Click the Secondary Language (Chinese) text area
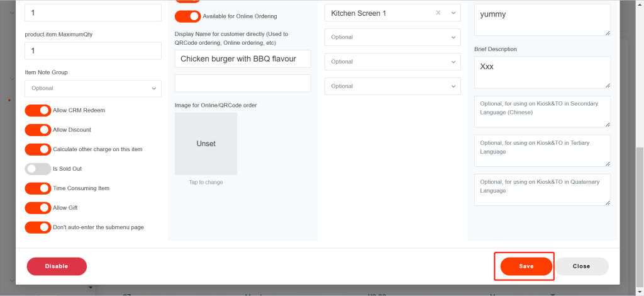 [x=541, y=111]
